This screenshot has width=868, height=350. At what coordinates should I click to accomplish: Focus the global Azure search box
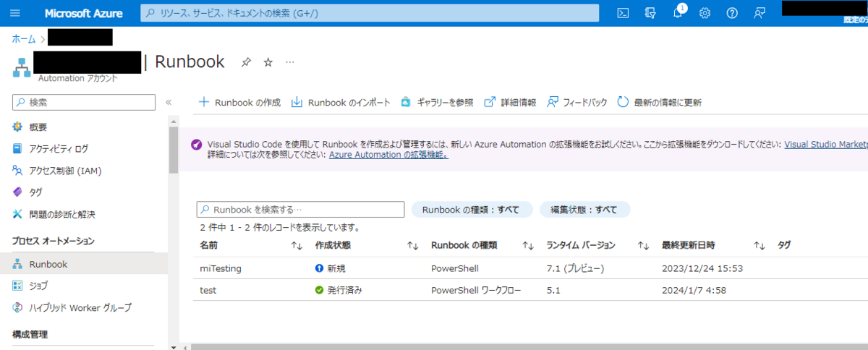coord(370,13)
